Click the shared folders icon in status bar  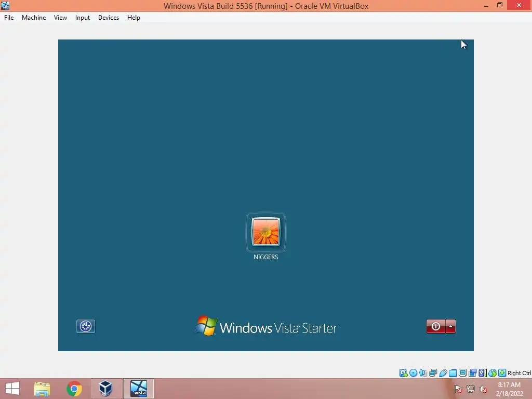pyautogui.click(x=453, y=373)
